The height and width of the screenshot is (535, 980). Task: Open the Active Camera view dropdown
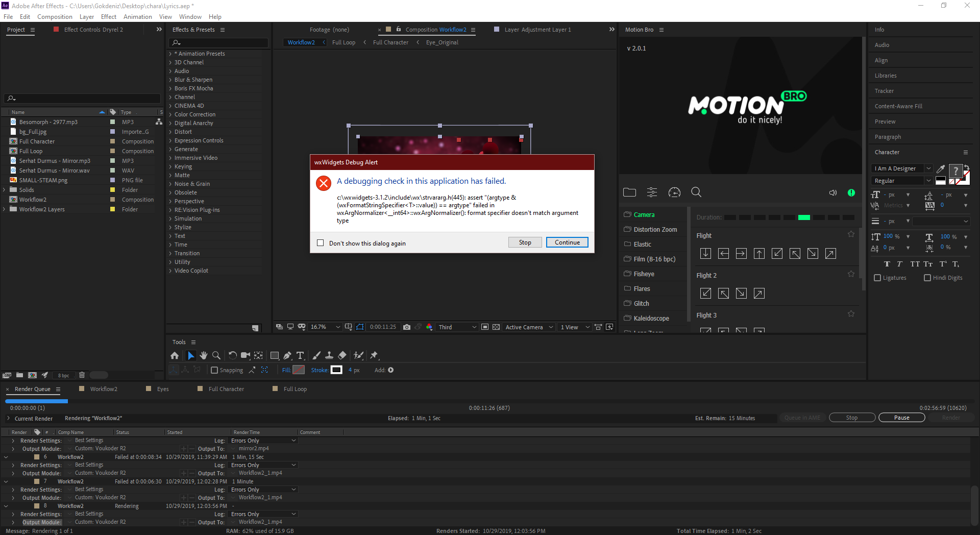[529, 327]
